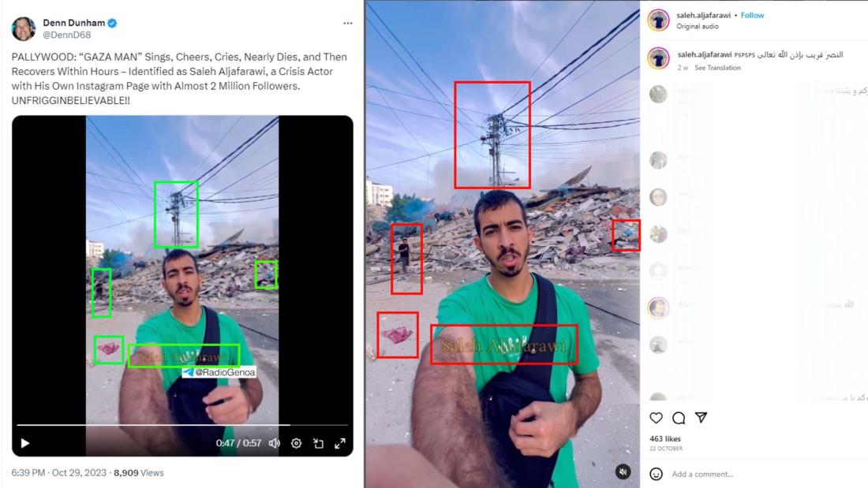Open the @DennD68 handle link

67,35
